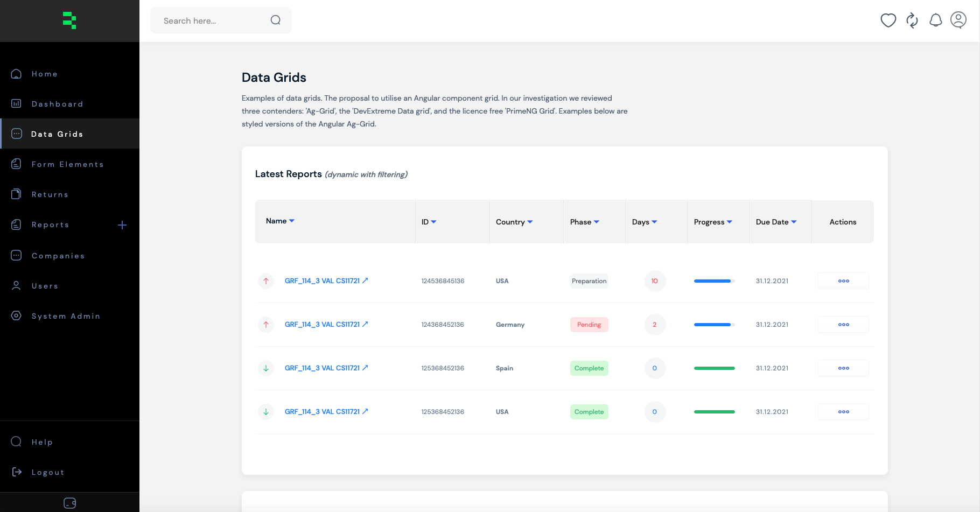Screen dimensions: 980x512
Task: Navigate to Companies in the sidebar
Action: (x=70, y=256)
